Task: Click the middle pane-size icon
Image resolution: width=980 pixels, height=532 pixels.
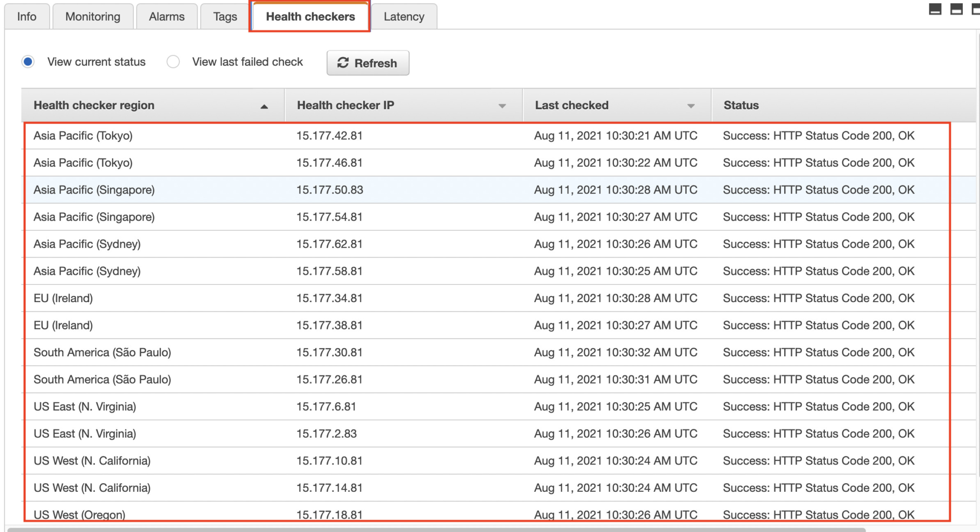Action: coord(956,9)
